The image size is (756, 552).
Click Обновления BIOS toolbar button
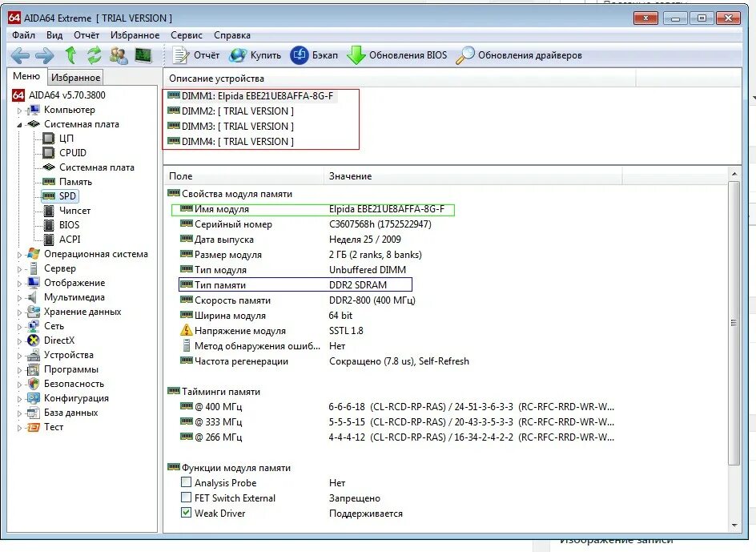396,55
